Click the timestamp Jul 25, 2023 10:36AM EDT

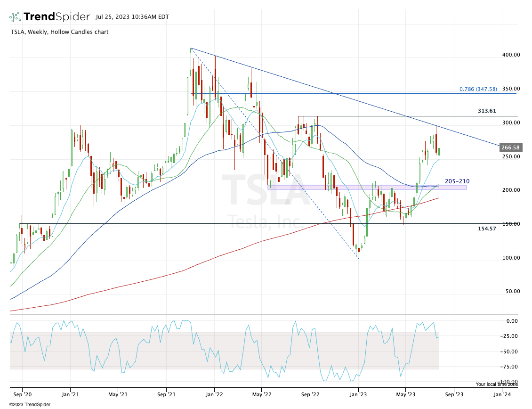pos(132,17)
